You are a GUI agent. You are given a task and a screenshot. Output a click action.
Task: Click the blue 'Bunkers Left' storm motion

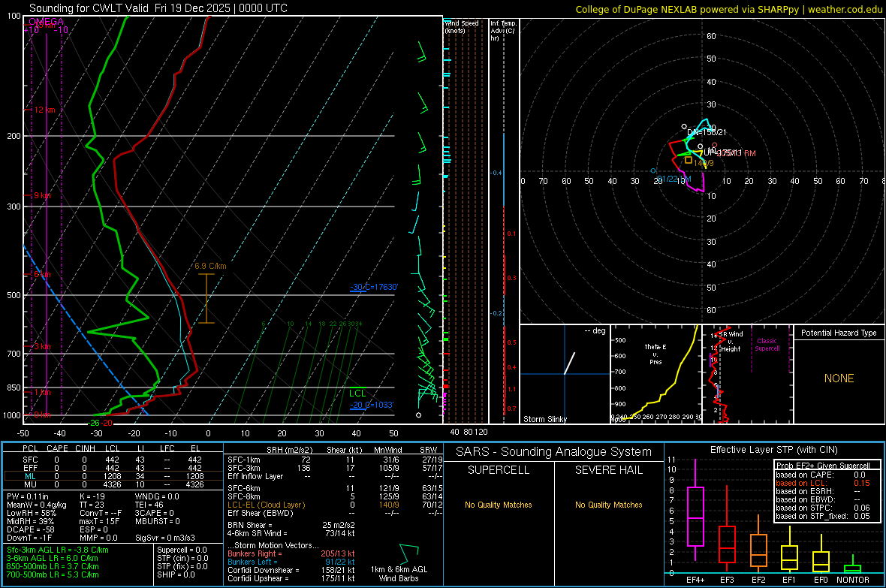(291, 562)
